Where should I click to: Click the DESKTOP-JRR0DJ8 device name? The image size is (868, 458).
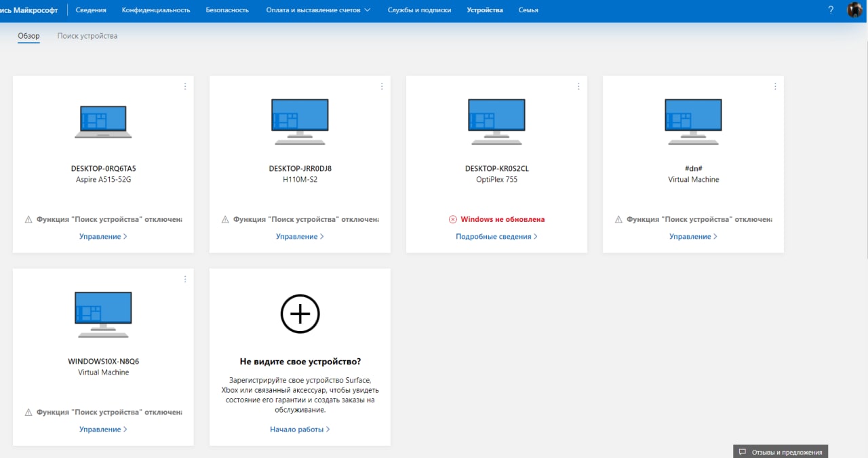coord(300,168)
